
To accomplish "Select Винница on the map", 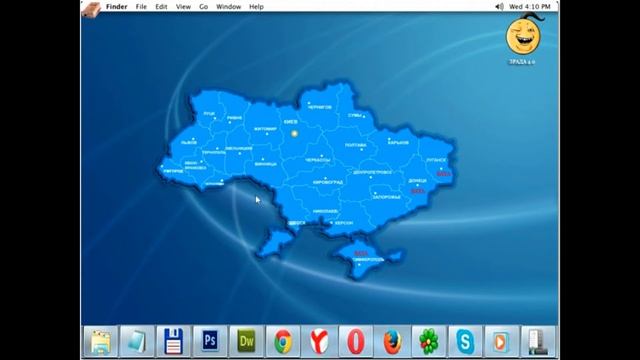I will 265,164.
